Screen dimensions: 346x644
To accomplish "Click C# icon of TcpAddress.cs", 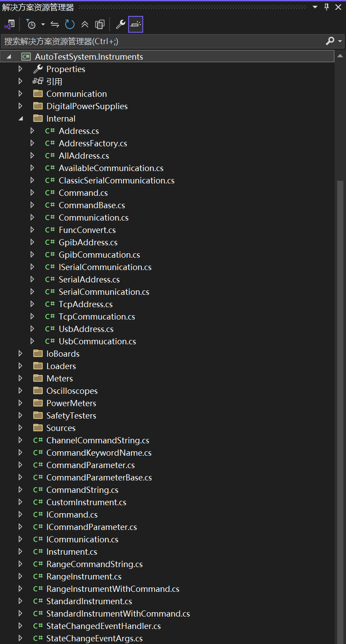I will pos(50,304).
